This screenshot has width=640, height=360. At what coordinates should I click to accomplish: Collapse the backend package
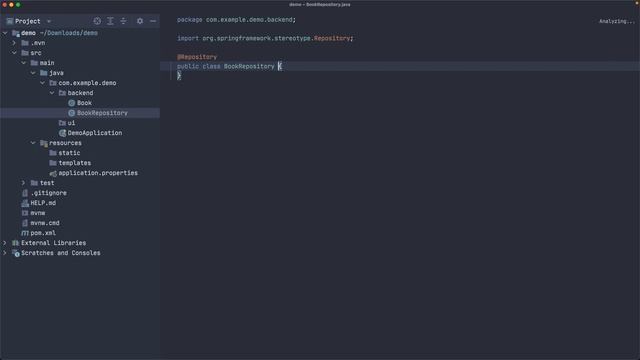click(52, 93)
